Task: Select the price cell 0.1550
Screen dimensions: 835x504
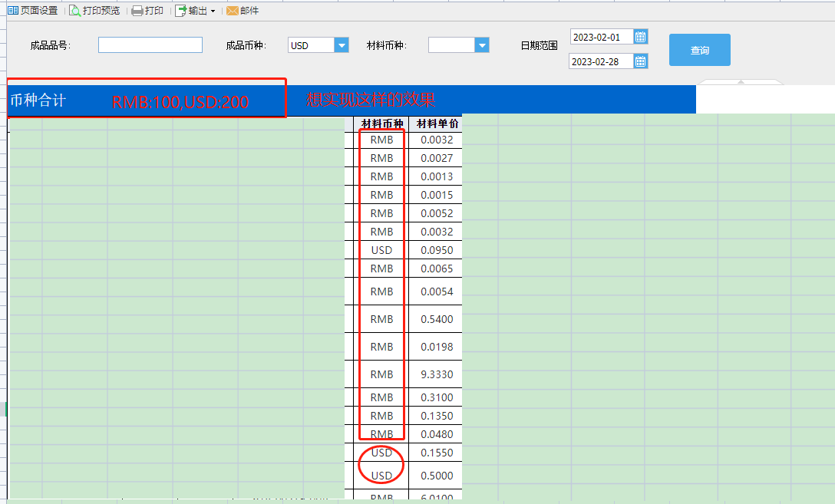Action: pyautogui.click(x=436, y=453)
